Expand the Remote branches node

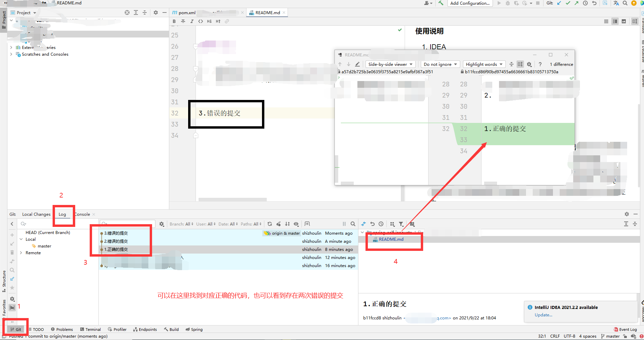21,253
